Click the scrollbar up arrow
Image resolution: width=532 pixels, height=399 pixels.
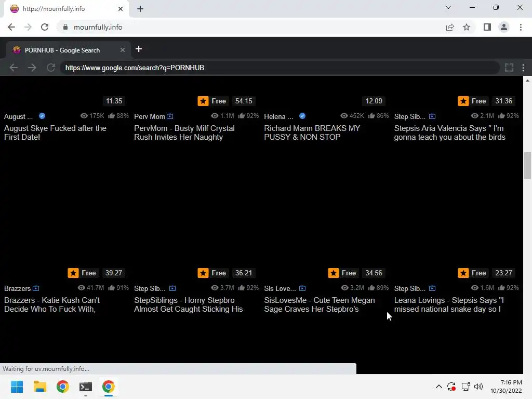[527, 81]
